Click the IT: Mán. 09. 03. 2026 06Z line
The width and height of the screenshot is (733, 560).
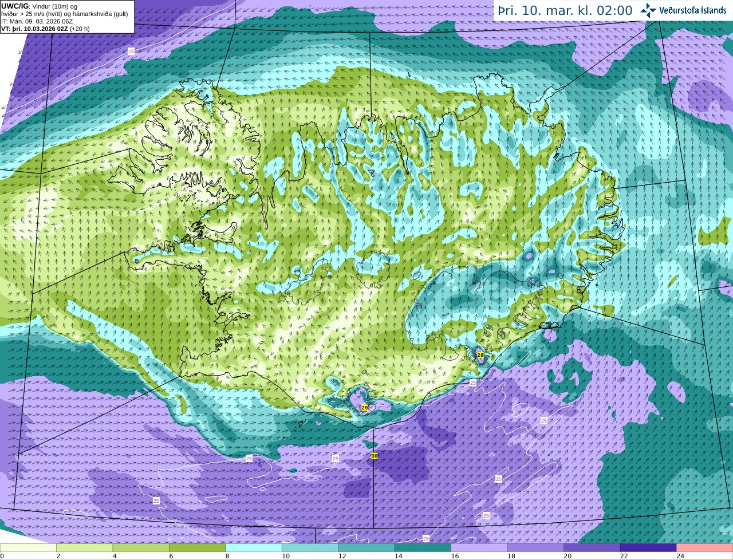(37, 21)
